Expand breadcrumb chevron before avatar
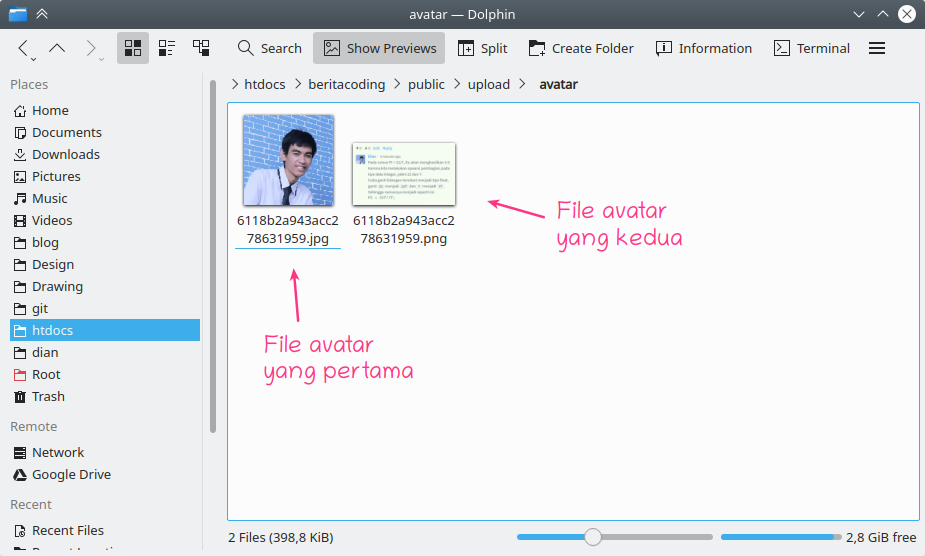 point(523,84)
